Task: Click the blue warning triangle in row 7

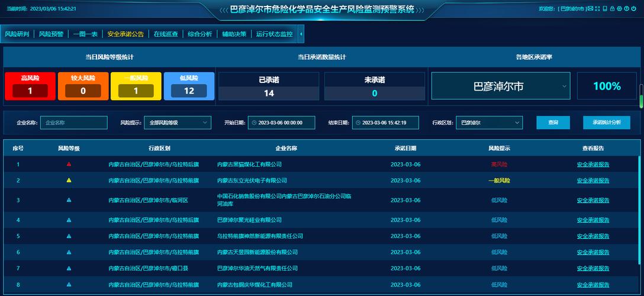Action: click(69, 268)
